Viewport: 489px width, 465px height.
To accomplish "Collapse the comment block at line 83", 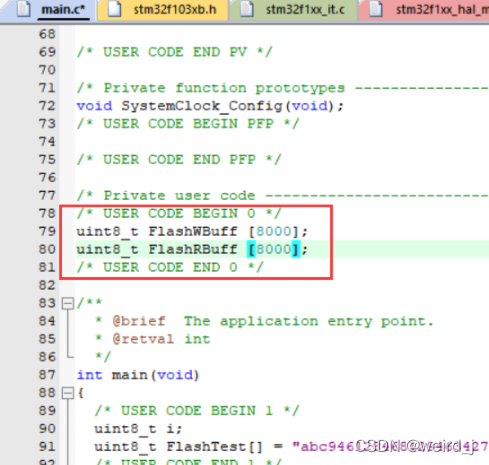I will pyautogui.click(x=68, y=303).
